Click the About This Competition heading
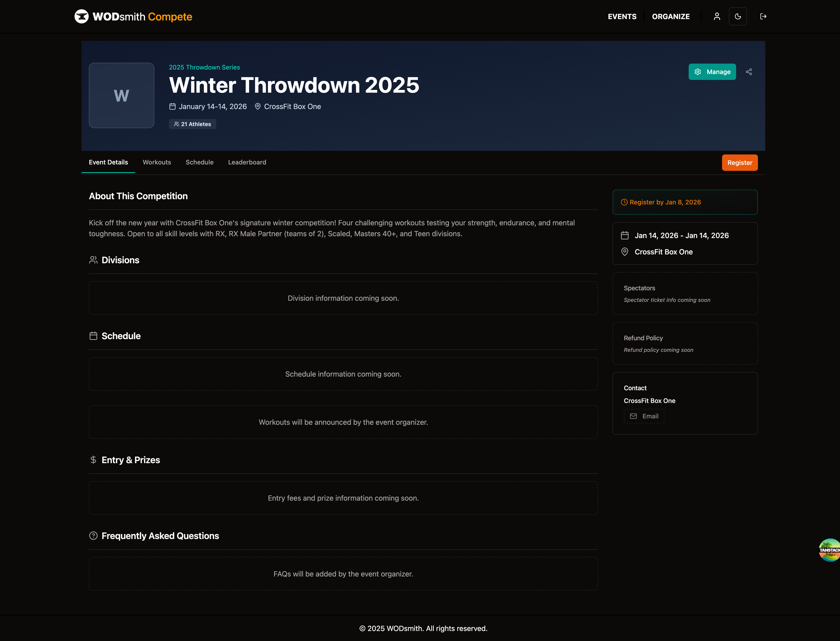This screenshot has height=641, width=840. click(x=138, y=196)
